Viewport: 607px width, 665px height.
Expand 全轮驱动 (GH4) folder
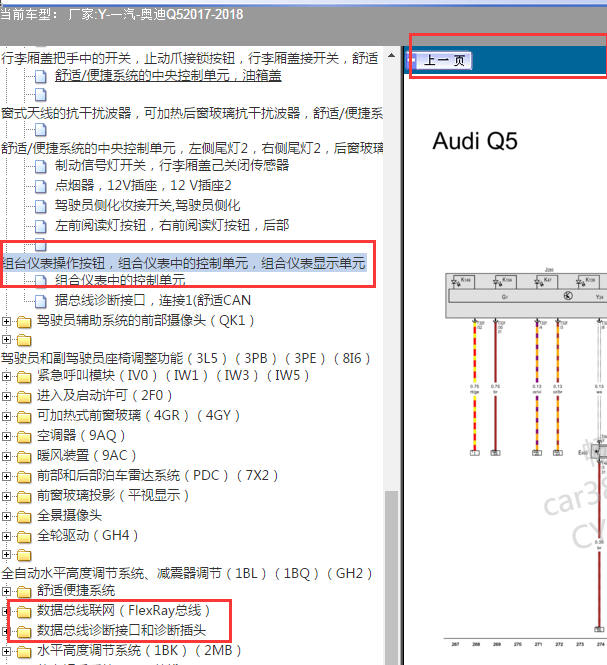click(x=6, y=536)
